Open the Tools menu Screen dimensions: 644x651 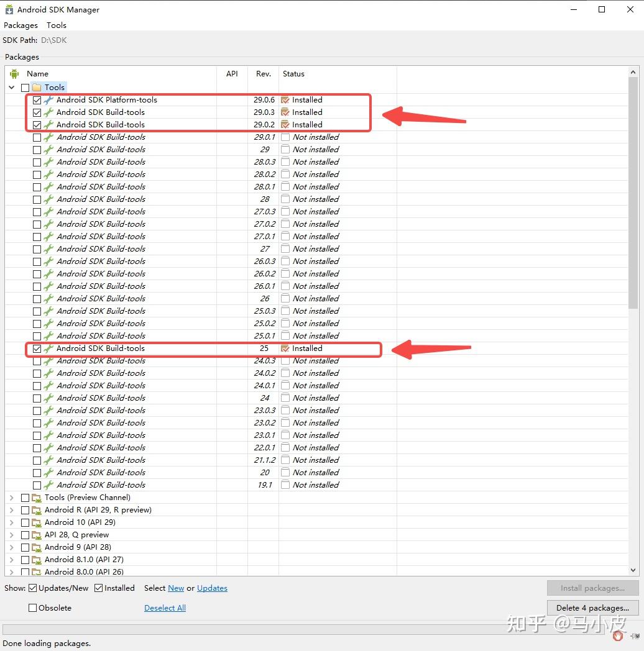(57, 25)
